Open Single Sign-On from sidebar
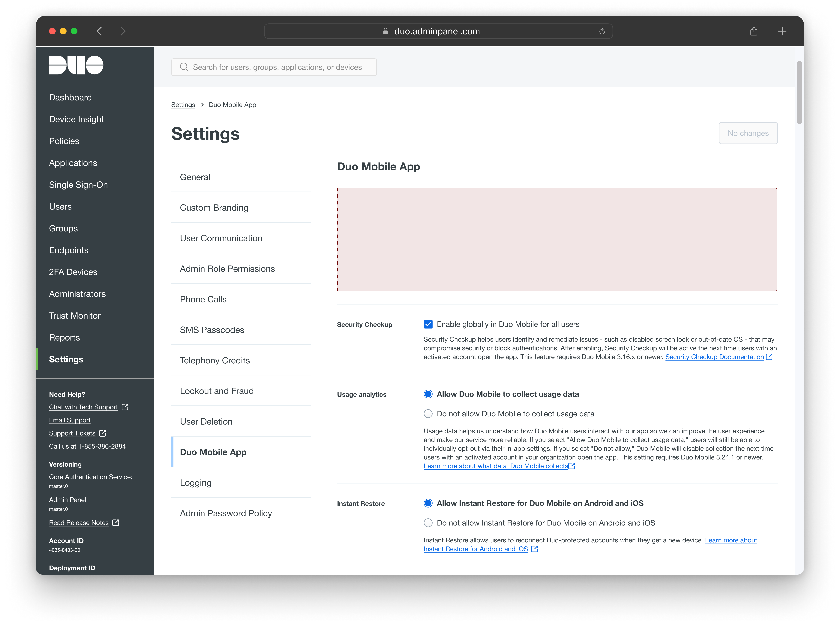 tap(78, 185)
